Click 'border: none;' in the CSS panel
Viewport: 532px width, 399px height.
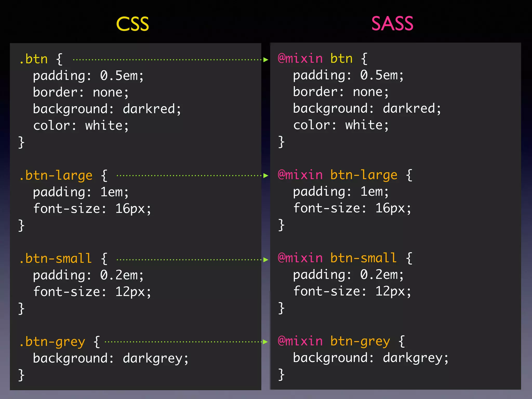pos(81,92)
